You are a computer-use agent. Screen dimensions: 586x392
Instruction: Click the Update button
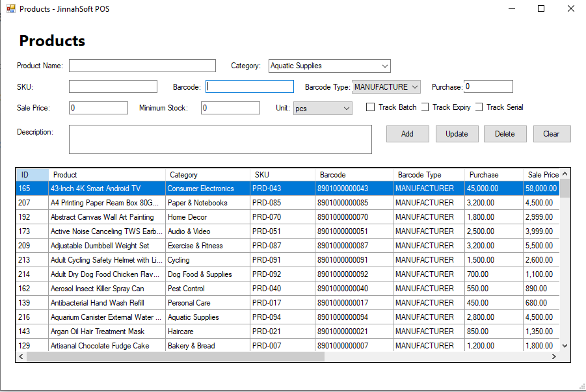(457, 134)
